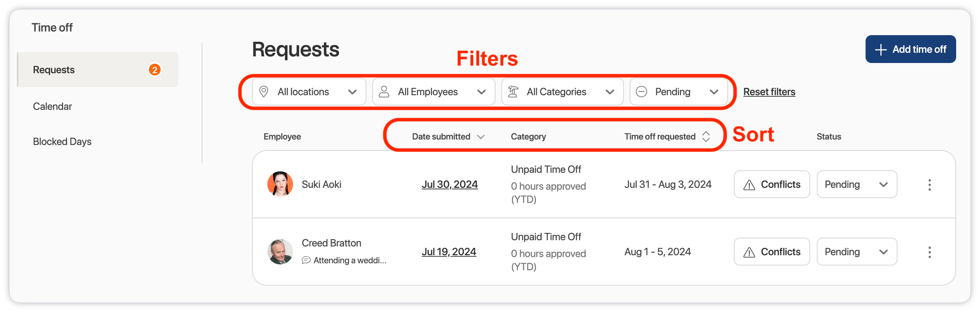View conflicts for Suki Aoki's request
The height and width of the screenshot is (312, 980).
(772, 185)
